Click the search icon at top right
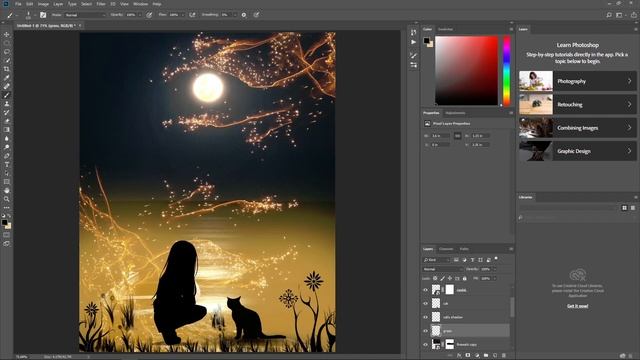Viewport: 640px width, 360px height. 609,15
